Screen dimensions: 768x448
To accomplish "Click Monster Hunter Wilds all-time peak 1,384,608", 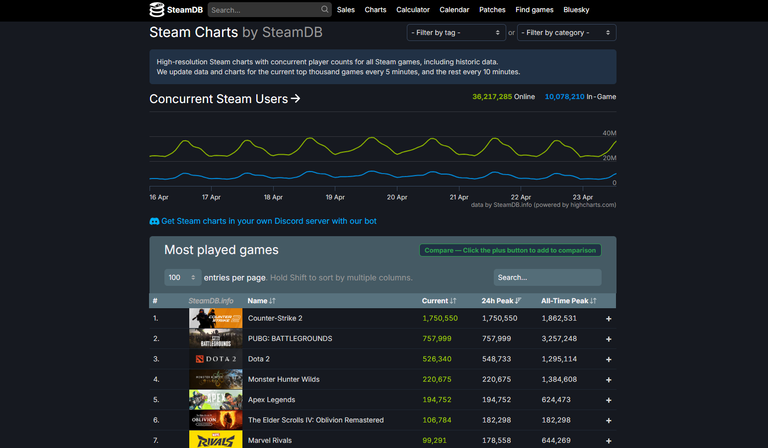I will (559, 379).
